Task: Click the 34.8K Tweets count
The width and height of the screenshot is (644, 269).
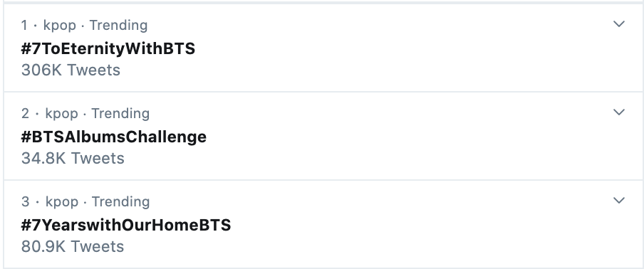Action: (73, 158)
